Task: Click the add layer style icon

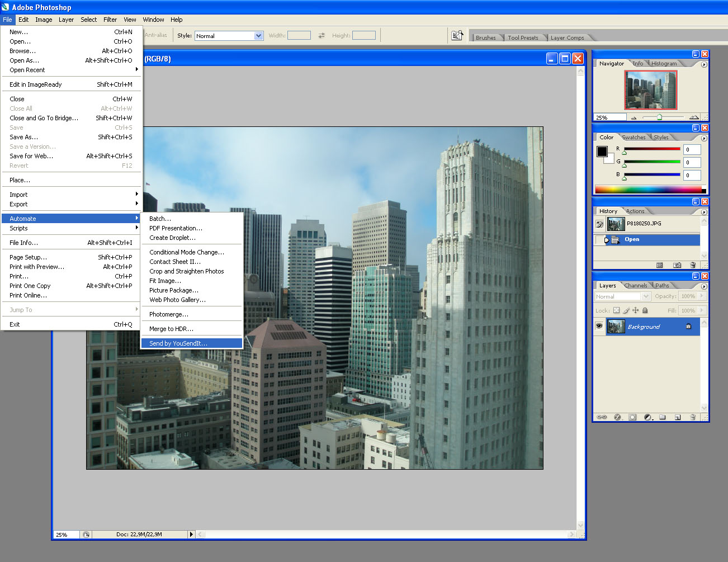Action: click(x=617, y=417)
